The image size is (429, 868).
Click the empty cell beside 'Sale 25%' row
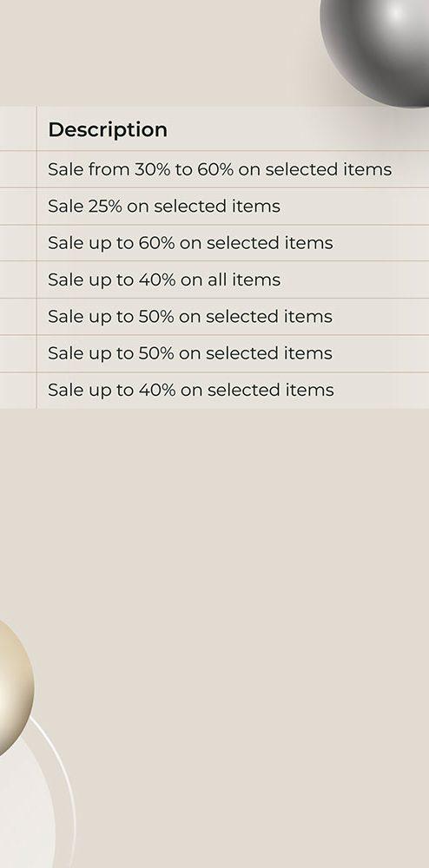18,206
